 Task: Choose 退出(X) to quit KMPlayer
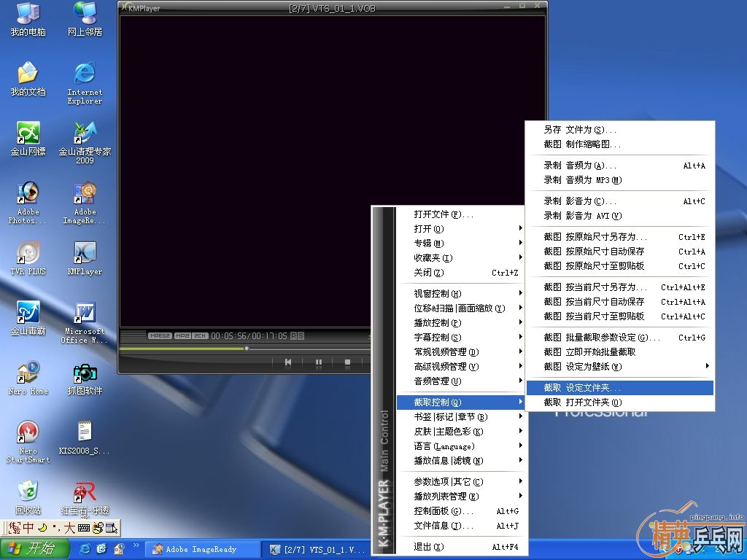[x=460, y=547]
